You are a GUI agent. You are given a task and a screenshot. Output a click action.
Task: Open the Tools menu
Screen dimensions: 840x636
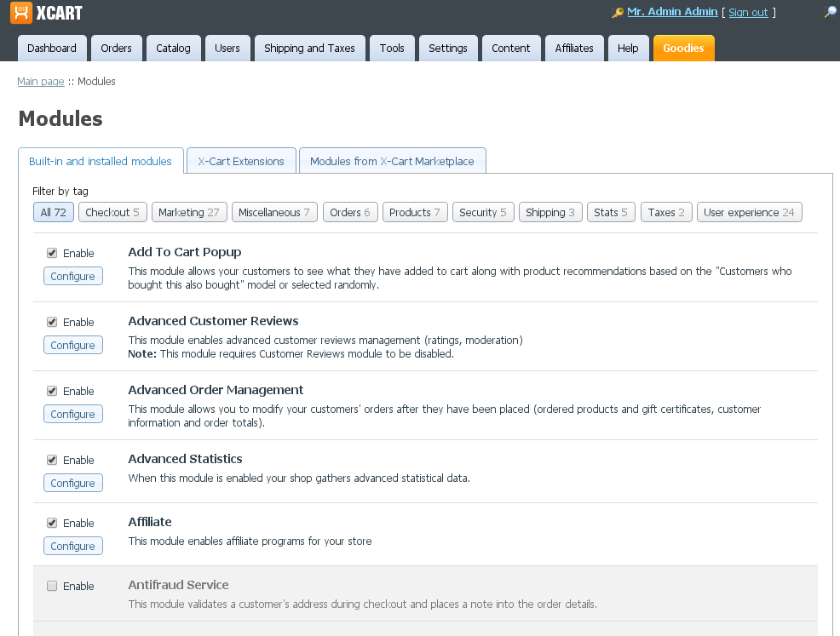(x=392, y=49)
